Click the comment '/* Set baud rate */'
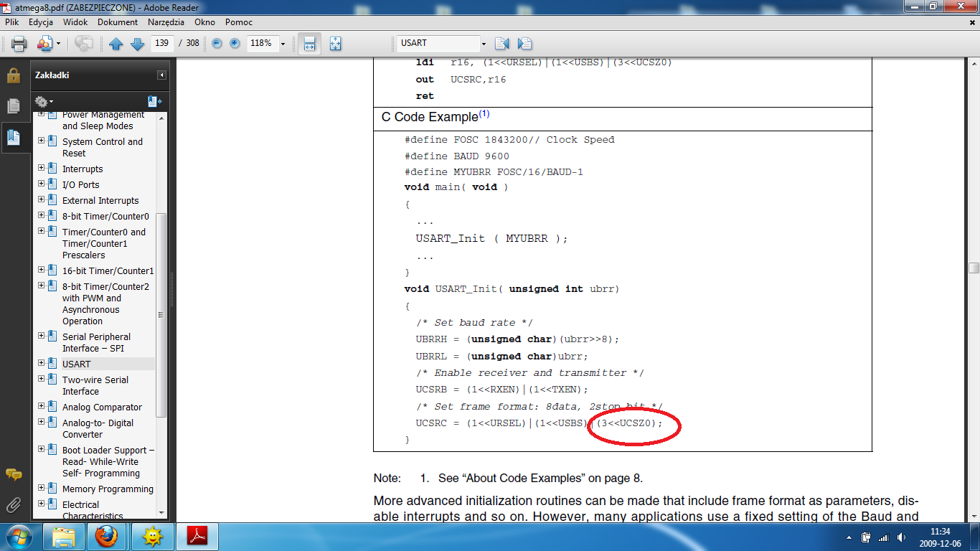The width and height of the screenshot is (980, 551). (474, 322)
